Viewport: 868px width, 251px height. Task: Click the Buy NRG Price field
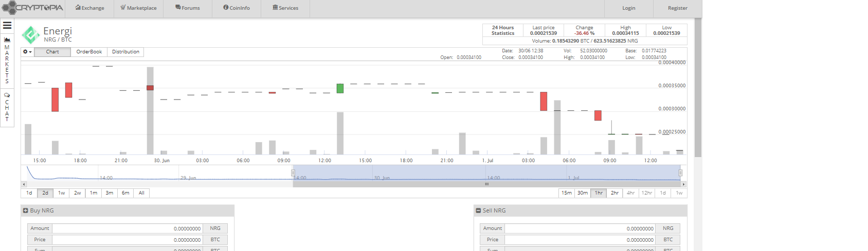click(128, 240)
